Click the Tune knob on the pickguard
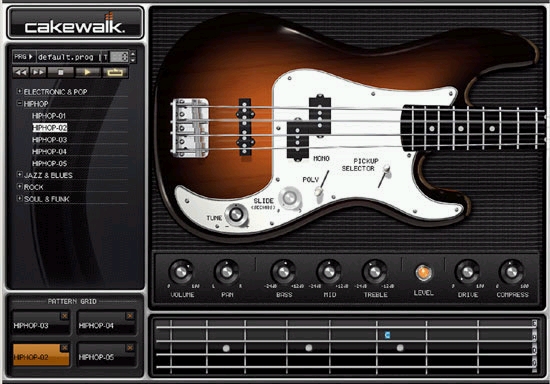Screen dimensions: 550x384 [x=236, y=214]
